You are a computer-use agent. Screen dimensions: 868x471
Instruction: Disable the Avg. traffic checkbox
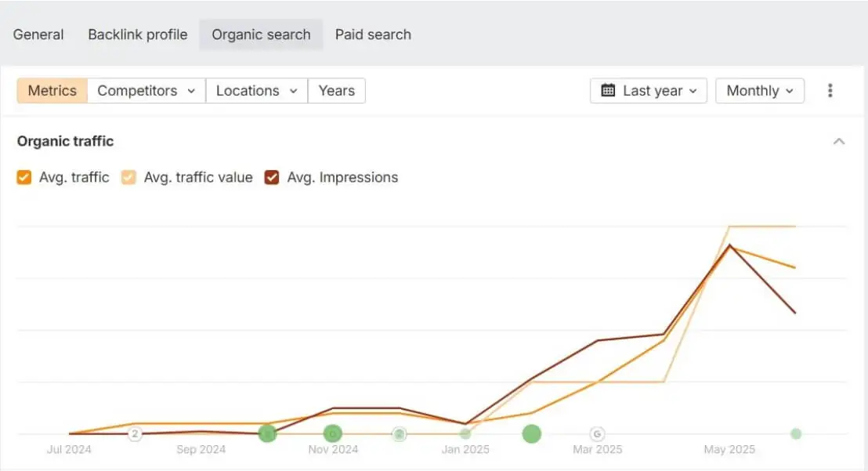pos(24,177)
